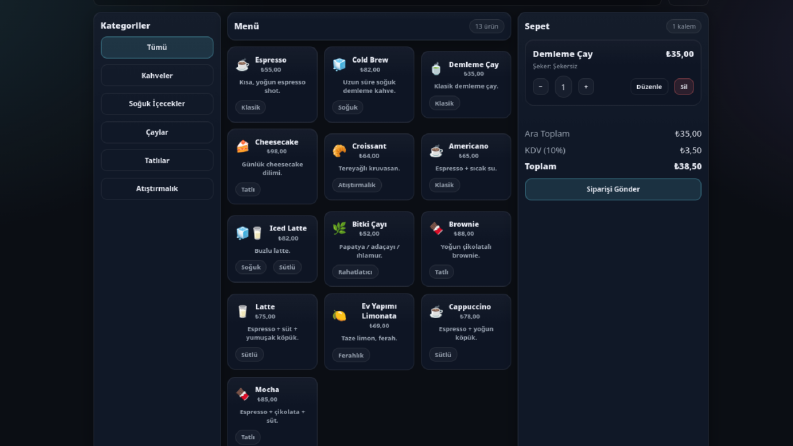Screen dimensions: 793x446
Task: Click the Croissant pastry icon
Action: [339, 151]
